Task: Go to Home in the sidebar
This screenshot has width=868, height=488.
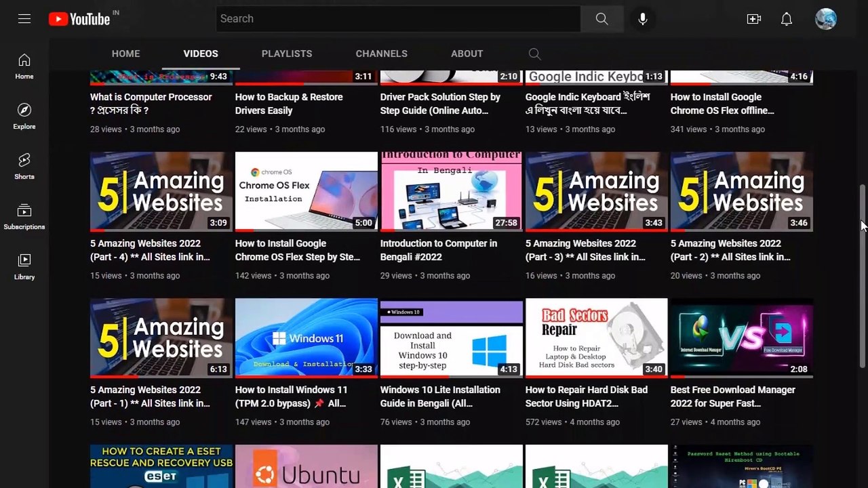Action: click(x=24, y=66)
